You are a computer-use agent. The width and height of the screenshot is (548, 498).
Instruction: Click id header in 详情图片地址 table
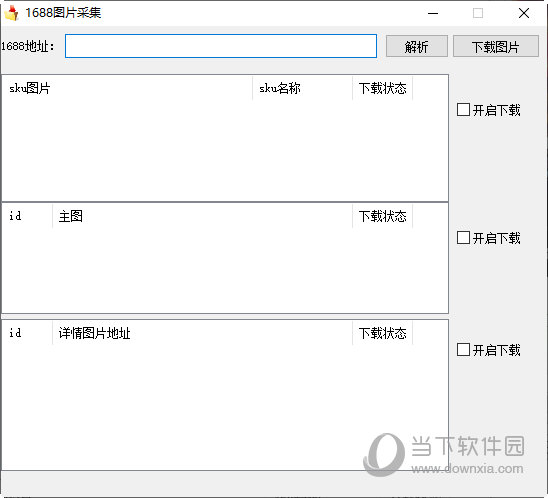27,333
